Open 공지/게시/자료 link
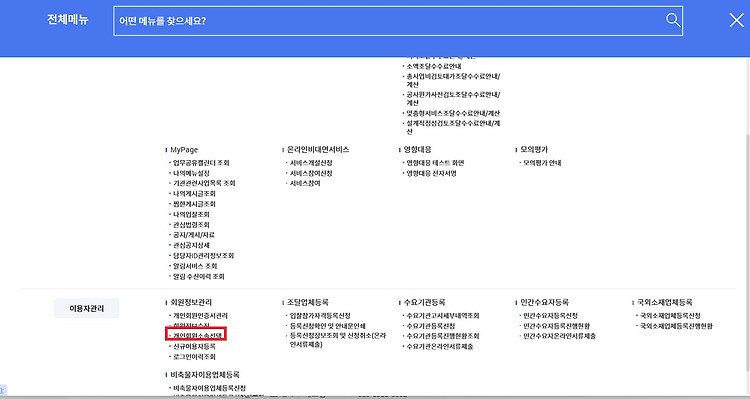This screenshot has height=399, width=750. pyautogui.click(x=194, y=235)
